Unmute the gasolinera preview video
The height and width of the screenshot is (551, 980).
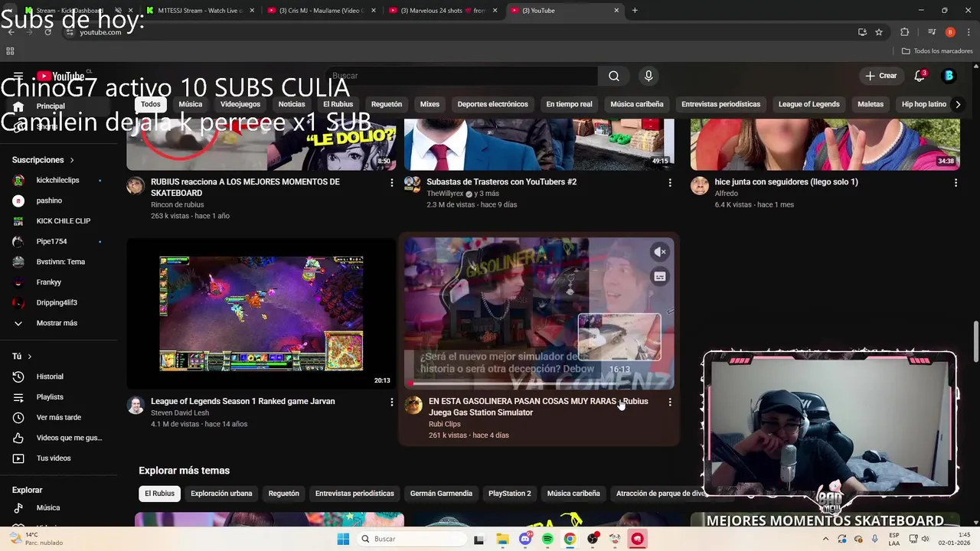pos(660,252)
